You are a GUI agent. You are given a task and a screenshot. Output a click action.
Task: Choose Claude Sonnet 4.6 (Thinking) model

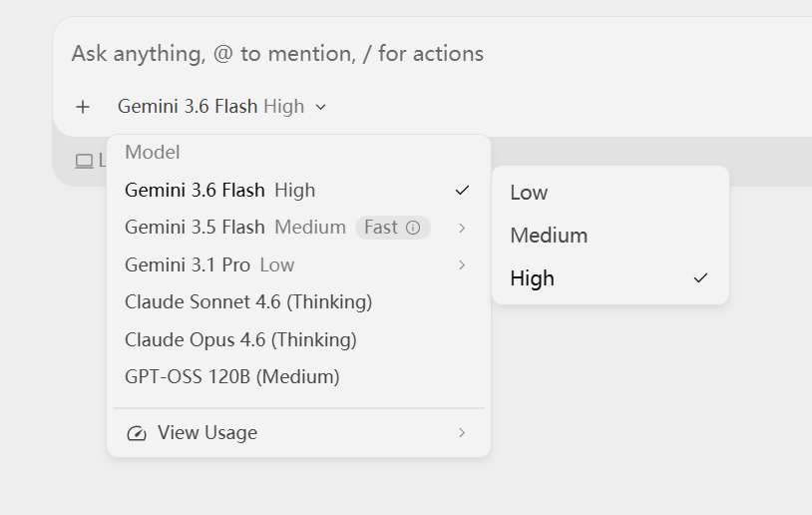299,302
